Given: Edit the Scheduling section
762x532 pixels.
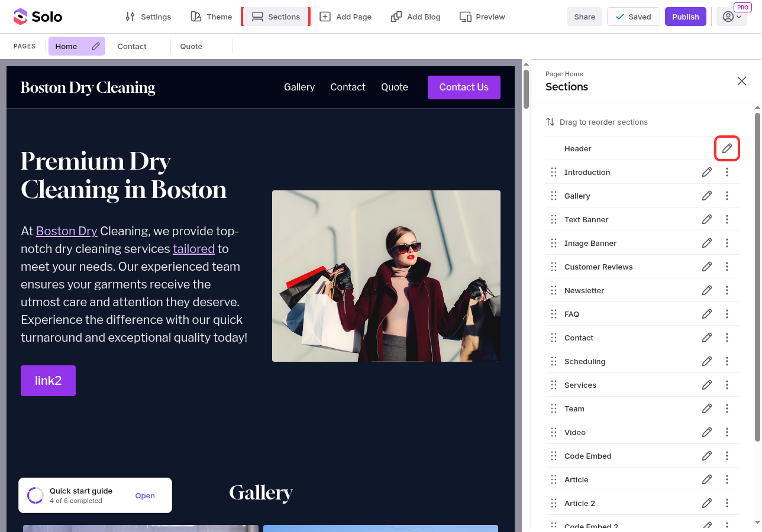Looking at the screenshot, I should coord(707,361).
